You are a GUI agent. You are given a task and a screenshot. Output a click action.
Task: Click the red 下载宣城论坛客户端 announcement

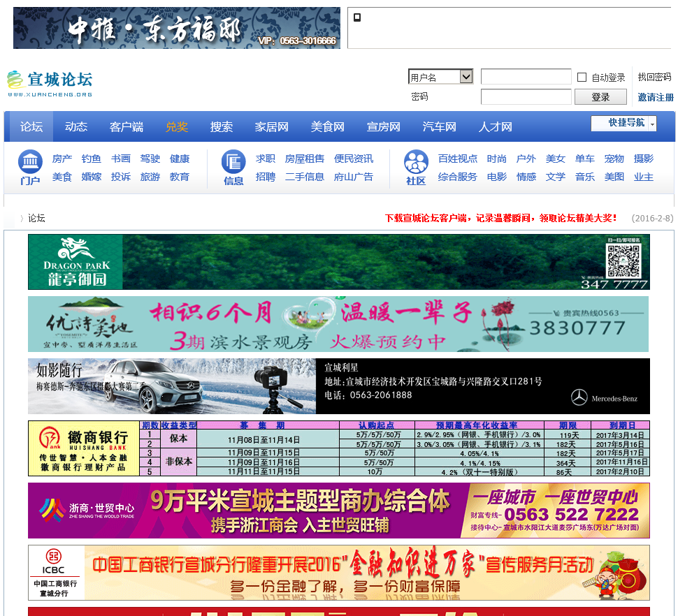(x=500, y=218)
